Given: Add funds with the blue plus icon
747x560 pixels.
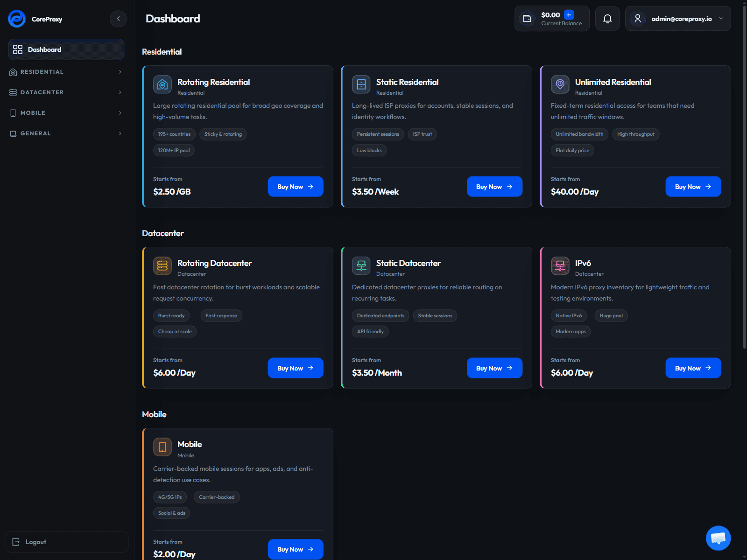Looking at the screenshot, I should [569, 14].
